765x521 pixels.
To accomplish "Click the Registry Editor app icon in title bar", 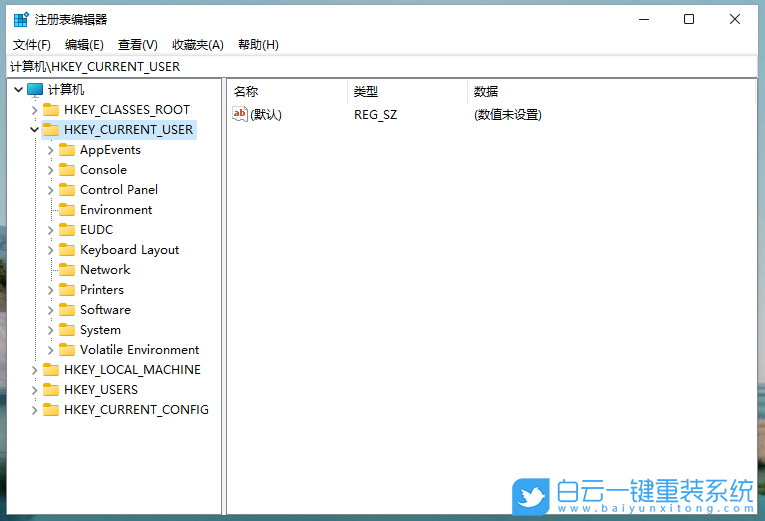I will click(x=21, y=20).
